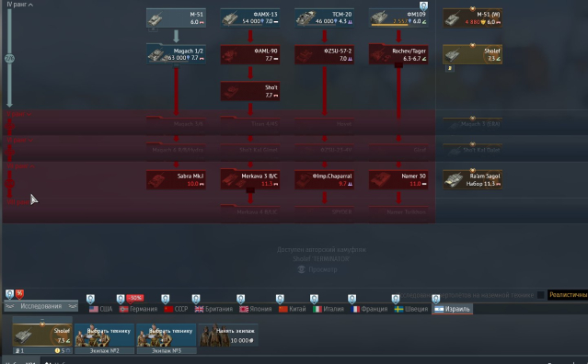Click the Magach 1/2 vehicle card

pos(176,54)
